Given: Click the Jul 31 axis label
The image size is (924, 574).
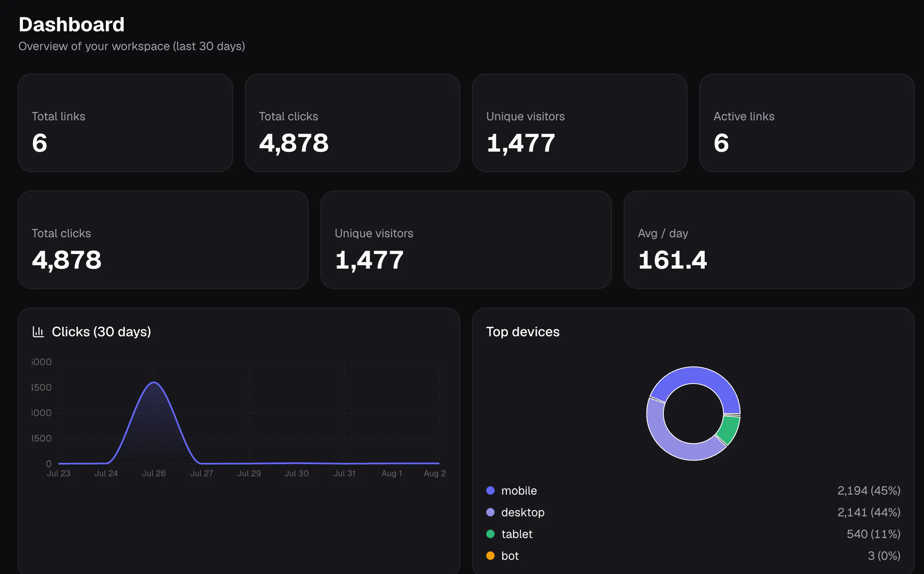Looking at the screenshot, I should (x=344, y=473).
